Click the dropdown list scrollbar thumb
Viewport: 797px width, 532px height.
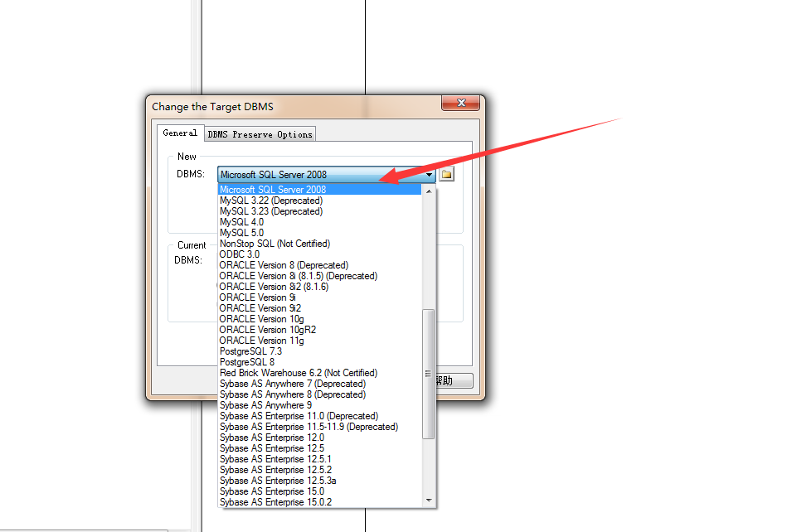(429, 374)
